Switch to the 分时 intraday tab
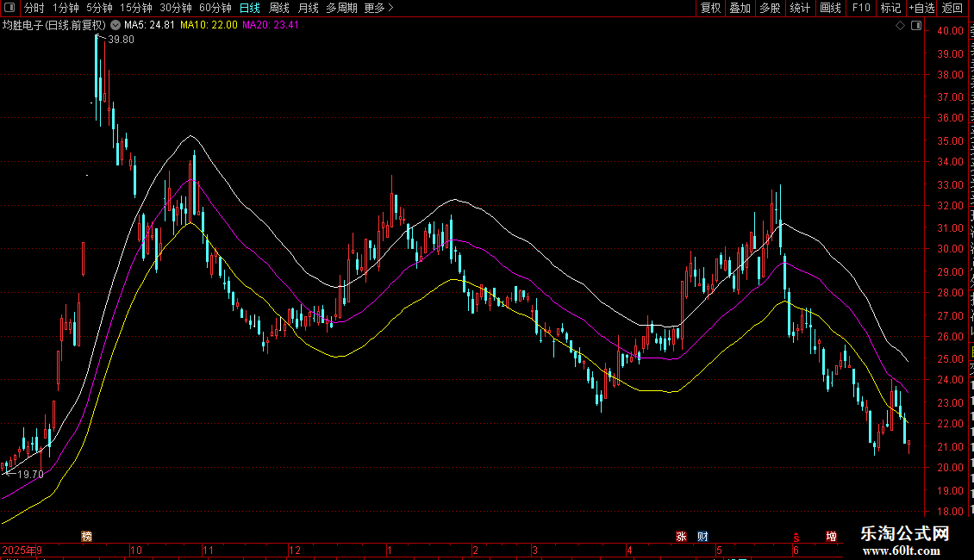The width and height of the screenshot is (974, 560). pyautogui.click(x=34, y=8)
